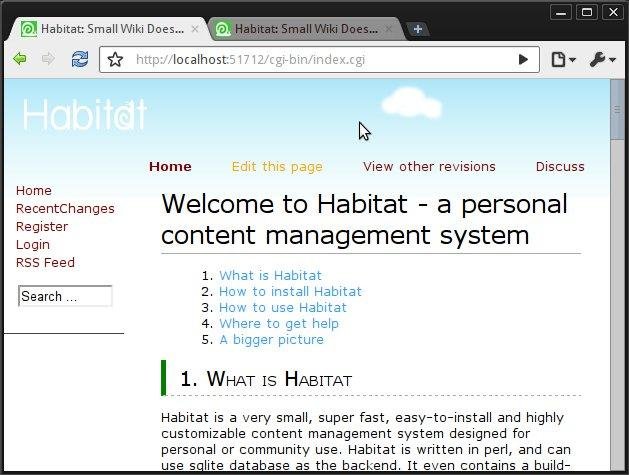Close the first Habitat tab
The width and height of the screenshot is (629, 475).
(195, 29)
